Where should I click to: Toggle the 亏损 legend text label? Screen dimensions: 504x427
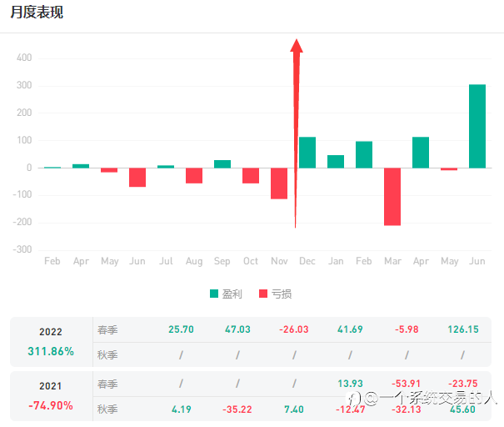click(282, 294)
